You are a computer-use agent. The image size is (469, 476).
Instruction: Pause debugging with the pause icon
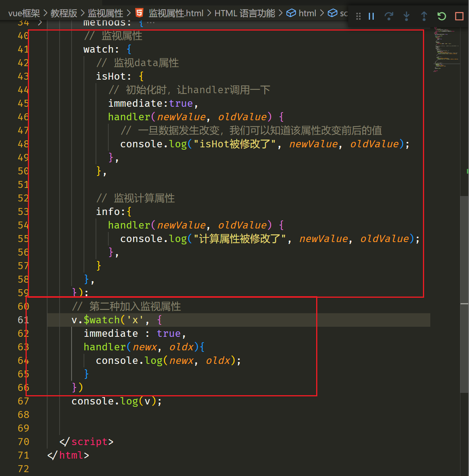pos(371,16)
